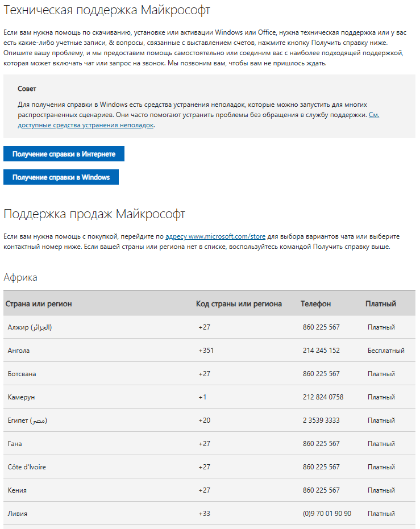This screenshot has height=529, width=420.
Task: Select the "Египет" country cell
Action: coord(27,420)
